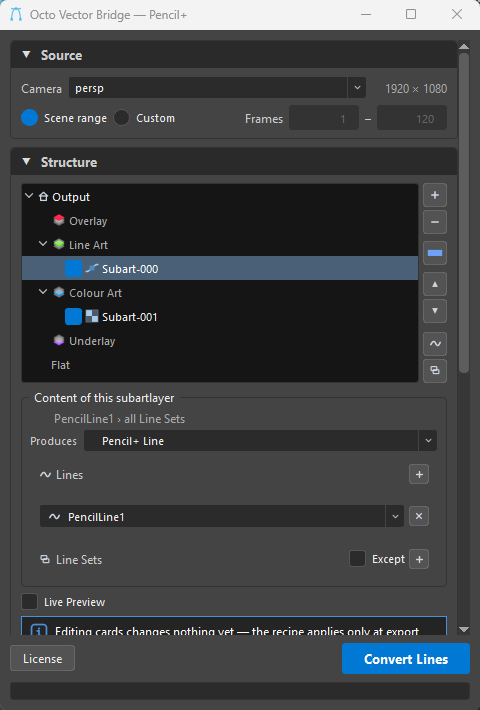This screenshot has height=710, width=480.
Task: Click the "PencilLine1 › all Line Sets" text
Action: click(120, 419)
